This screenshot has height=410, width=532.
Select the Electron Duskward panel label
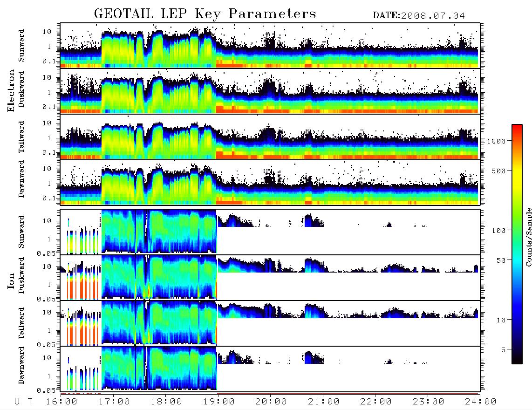[21, 89]
